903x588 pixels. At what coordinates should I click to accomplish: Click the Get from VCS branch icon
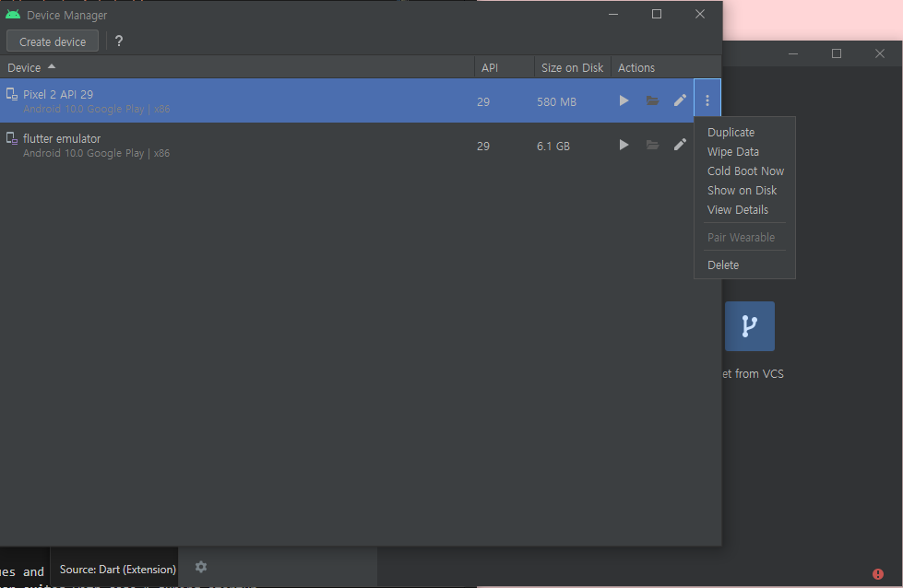(749, 326)
